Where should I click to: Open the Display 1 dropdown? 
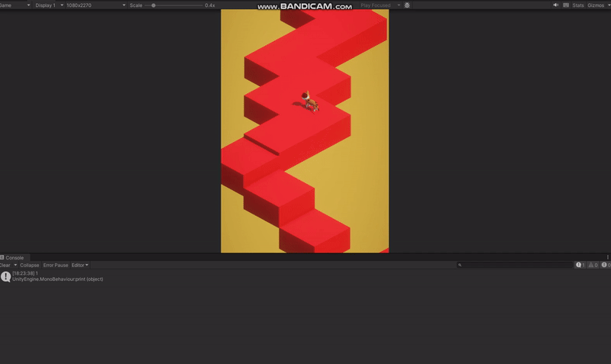49,5
